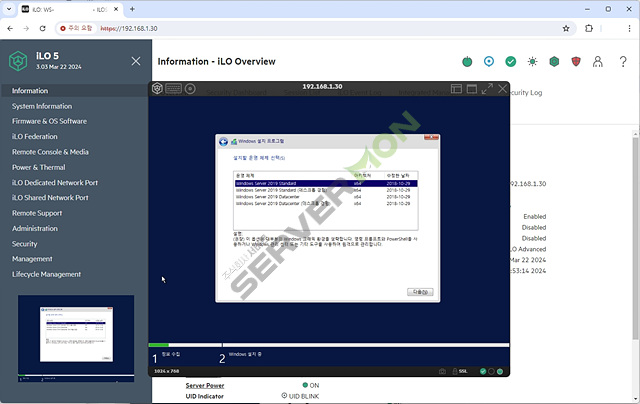Select Windows Server 2019 Datacenter row
This screenshot has width=640, height=404.
(x=326, y=197)
